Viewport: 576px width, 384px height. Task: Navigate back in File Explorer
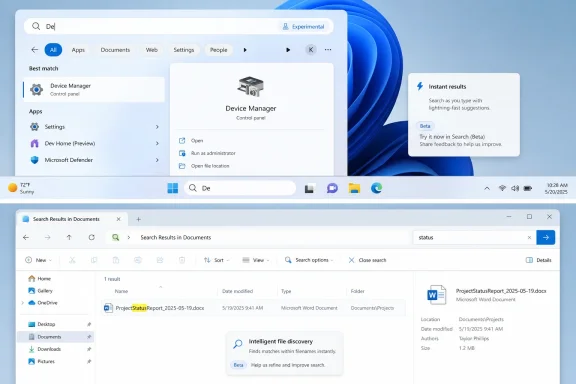(x=26, y=237)
